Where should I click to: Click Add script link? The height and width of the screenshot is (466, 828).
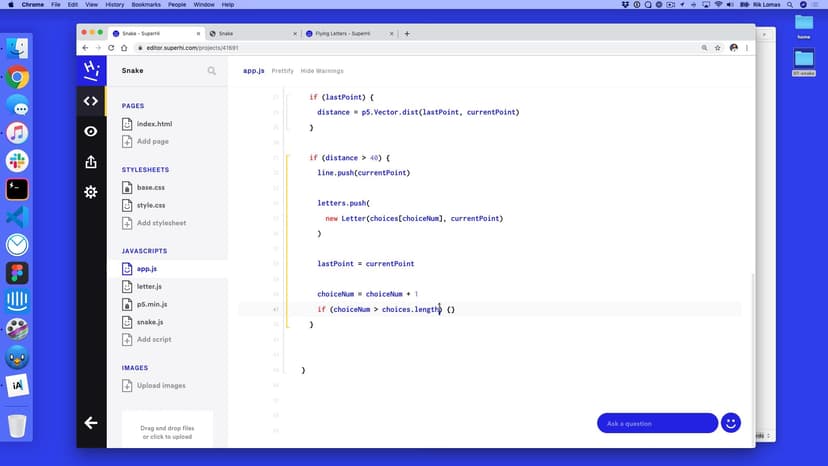(154, 340)
